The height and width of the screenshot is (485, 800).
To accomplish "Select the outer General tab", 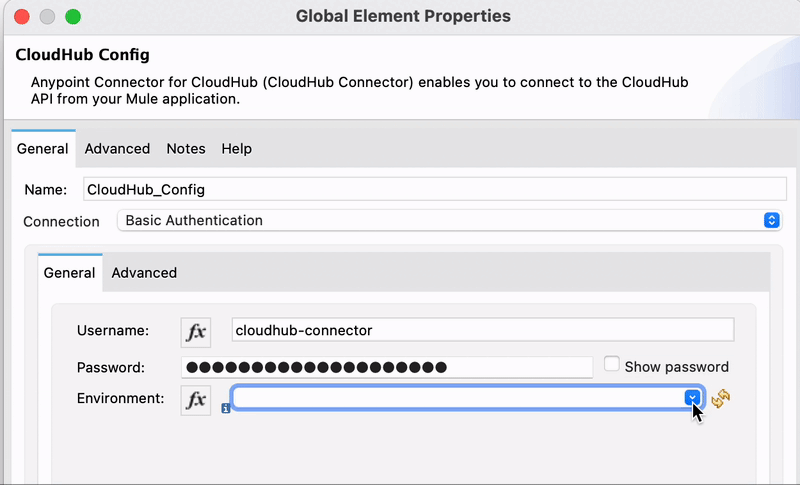I will (43, 148).
